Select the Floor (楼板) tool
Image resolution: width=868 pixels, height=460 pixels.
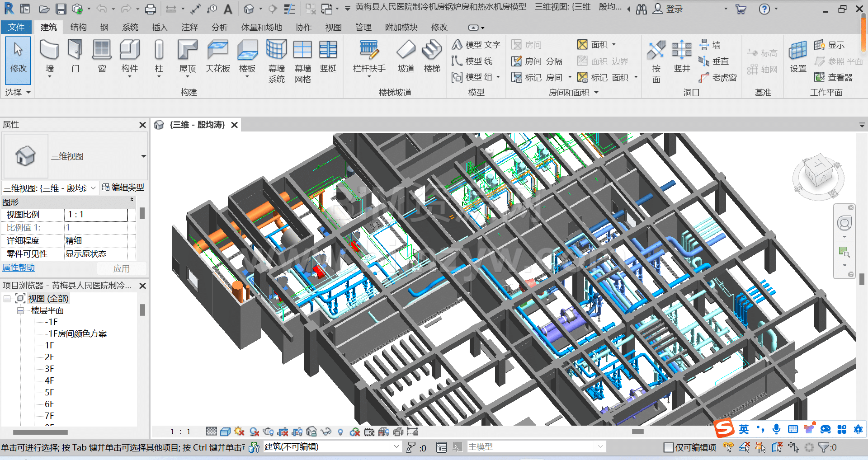[247, 56]
